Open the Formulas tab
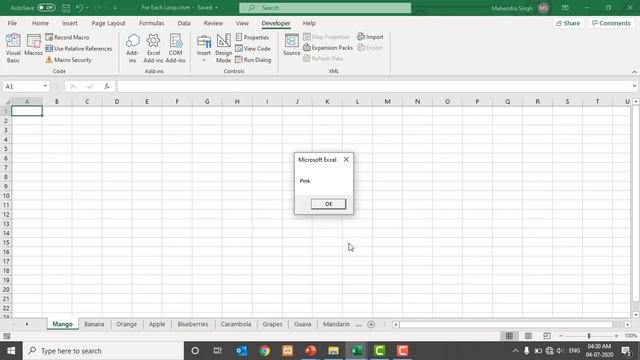 151,23
